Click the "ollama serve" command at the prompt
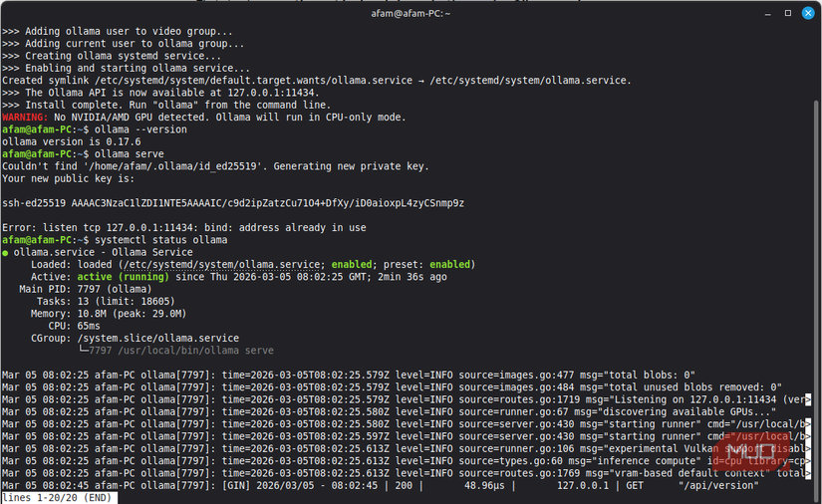 [129, 154]
